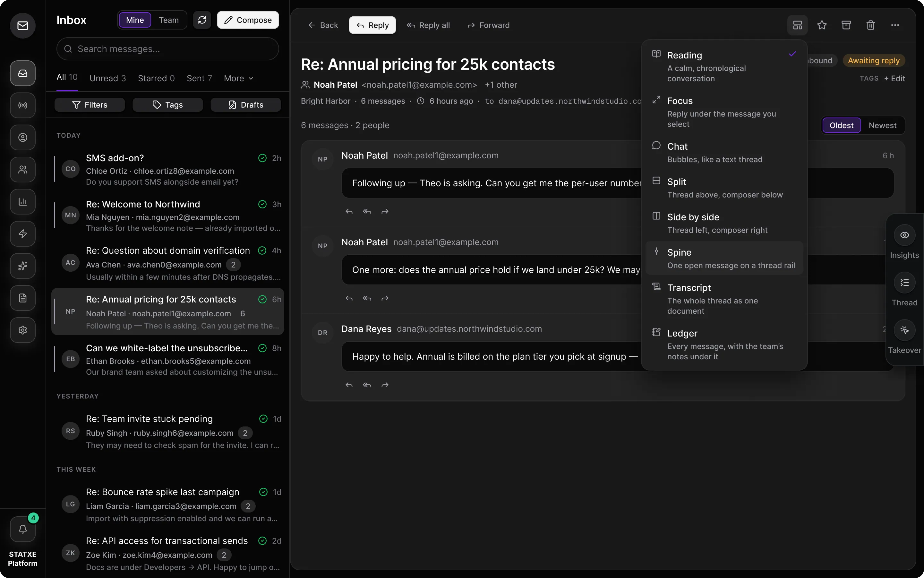Click the layout view switcher icon
The width and height of the screenshot is (924, 578).
click(x=797, y=25)
